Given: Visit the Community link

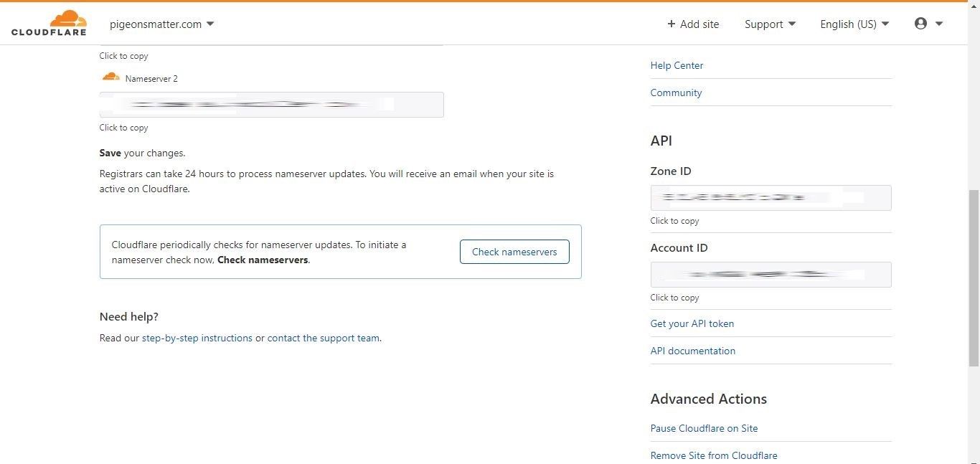Looking at the screenshot, I should [x=675, y=93].
